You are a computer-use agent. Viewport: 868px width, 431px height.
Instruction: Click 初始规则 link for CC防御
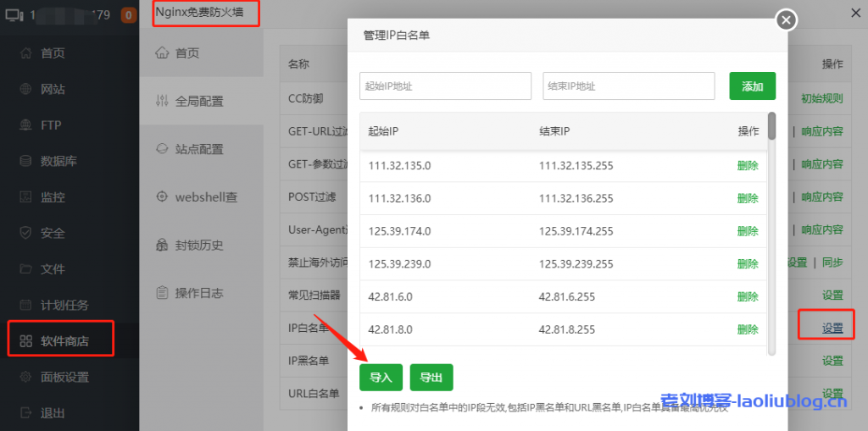822,99
